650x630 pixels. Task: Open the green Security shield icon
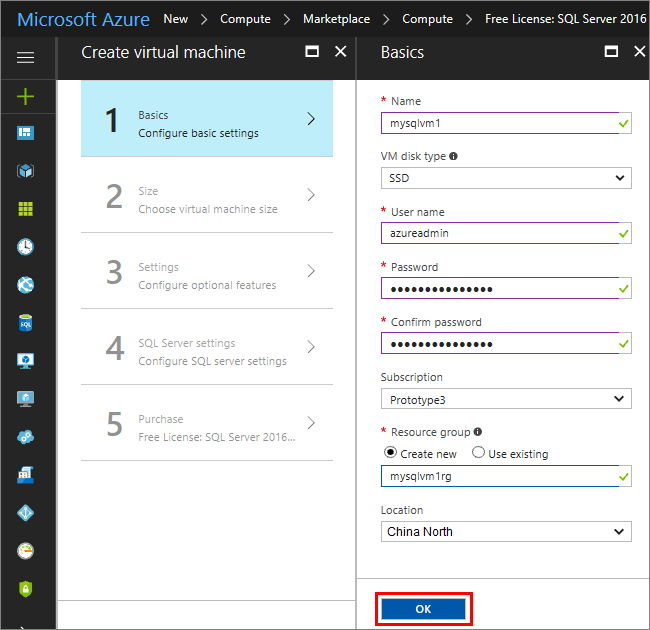point(25,589)
